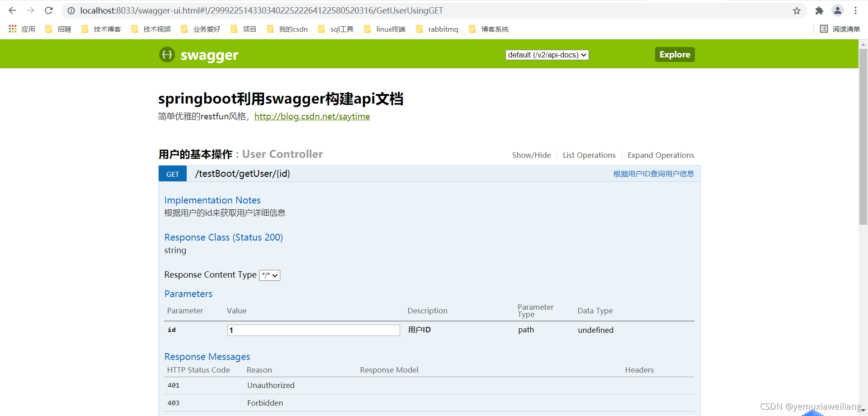Screen dimensions: 868x416
Task: Click the swagger logo icon
Action: click(x=167, y=55)
